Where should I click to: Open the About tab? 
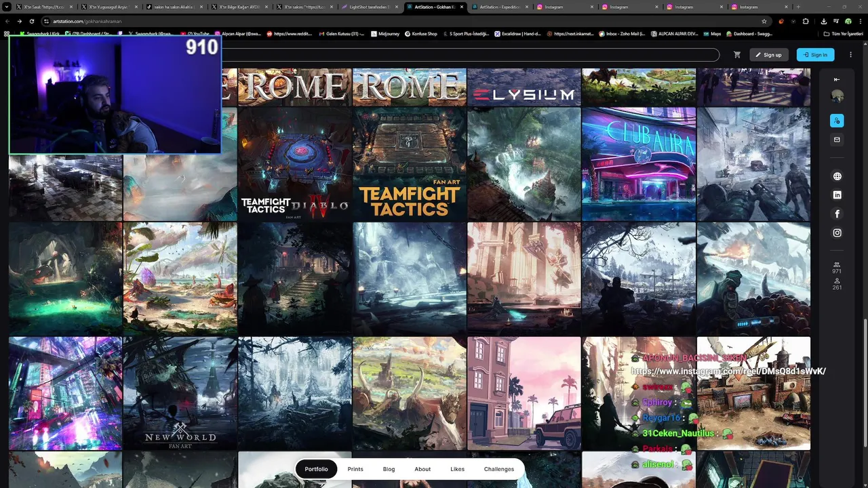coord(422,469)
